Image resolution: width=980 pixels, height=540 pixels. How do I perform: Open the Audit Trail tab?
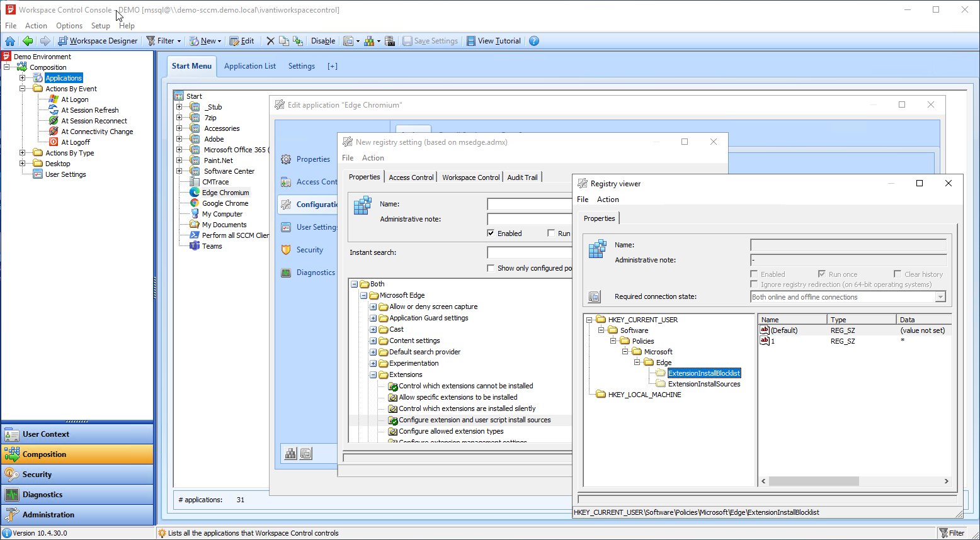click(x=522, y=177)
